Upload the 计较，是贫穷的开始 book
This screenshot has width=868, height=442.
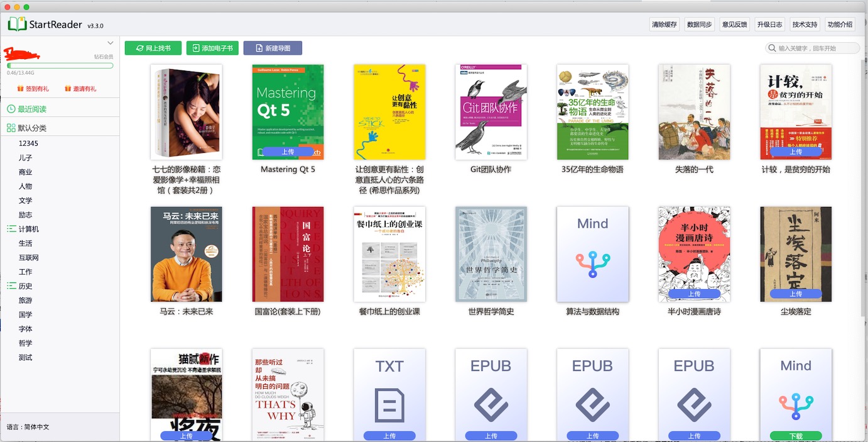click(796, 152)
